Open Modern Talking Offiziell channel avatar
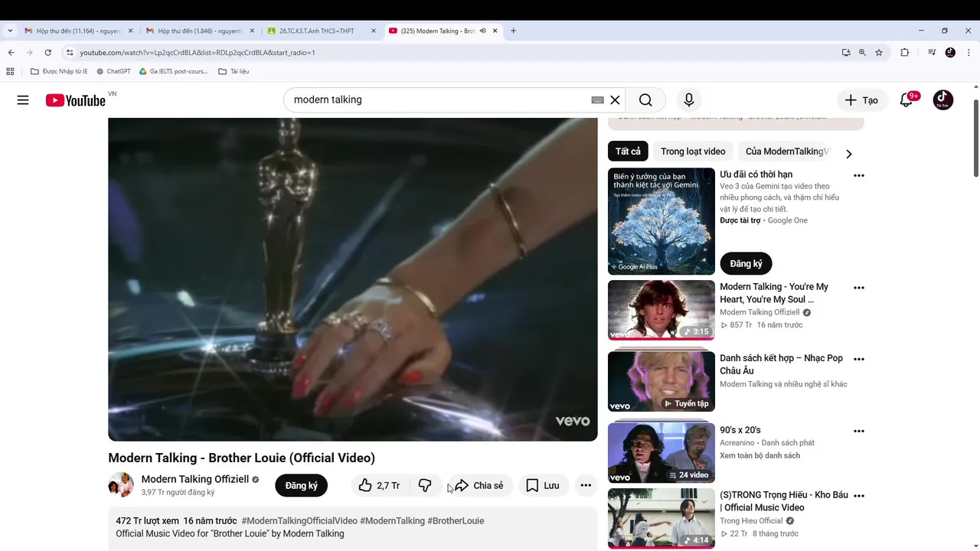The height and width of the screenshot is (551, 980). coord(121,485)
